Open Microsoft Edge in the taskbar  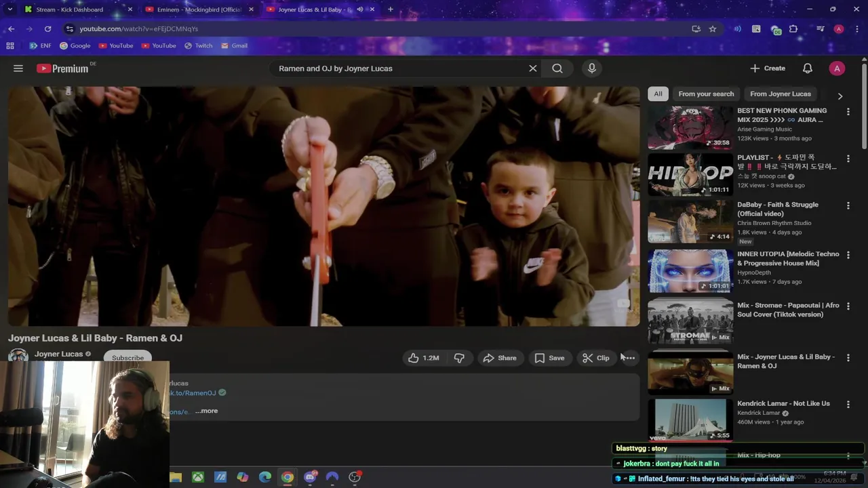265,477
